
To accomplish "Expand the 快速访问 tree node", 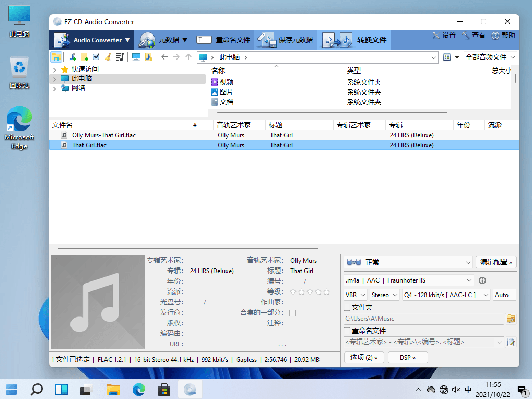I will [55, 69].
